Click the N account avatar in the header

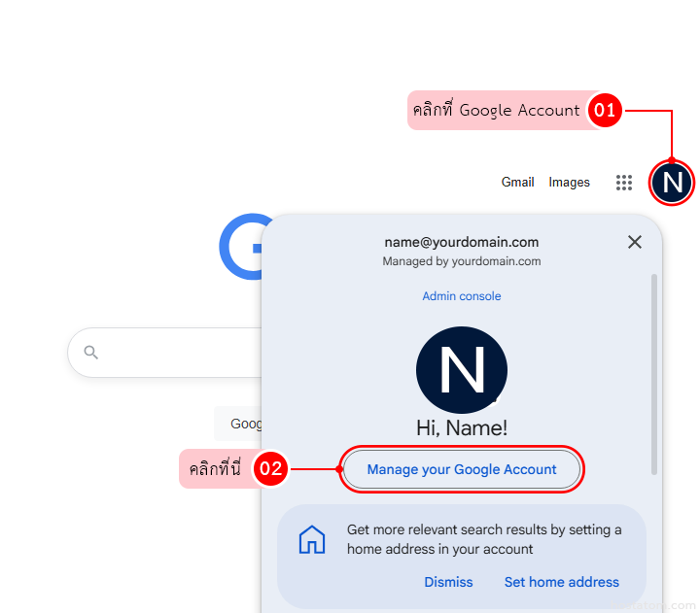pyautogui.click(x=672, y=183)
